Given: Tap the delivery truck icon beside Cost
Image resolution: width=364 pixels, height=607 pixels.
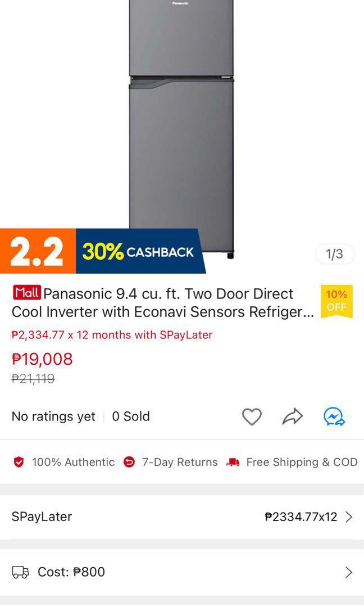Looking at the screenshot, I should (x=20, y=572).
